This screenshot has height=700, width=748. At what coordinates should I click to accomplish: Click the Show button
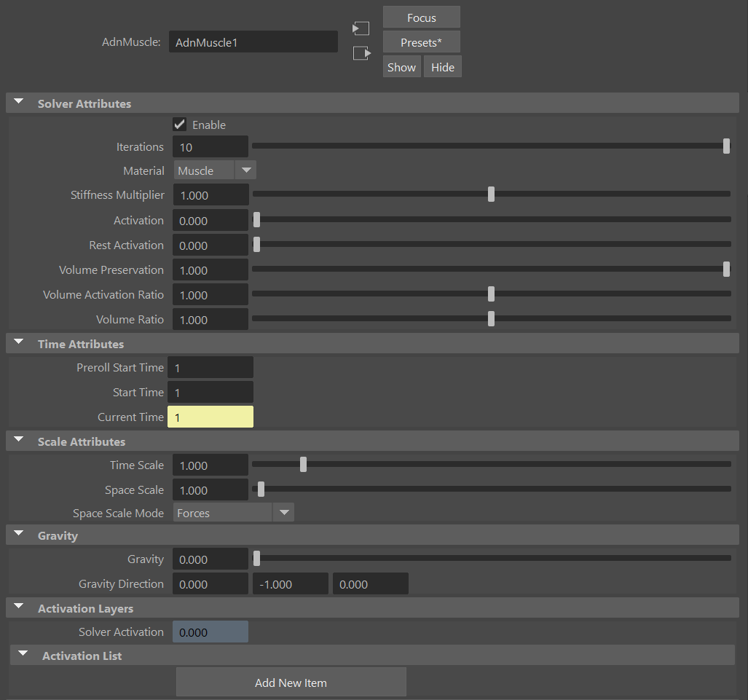coord(401,66)
